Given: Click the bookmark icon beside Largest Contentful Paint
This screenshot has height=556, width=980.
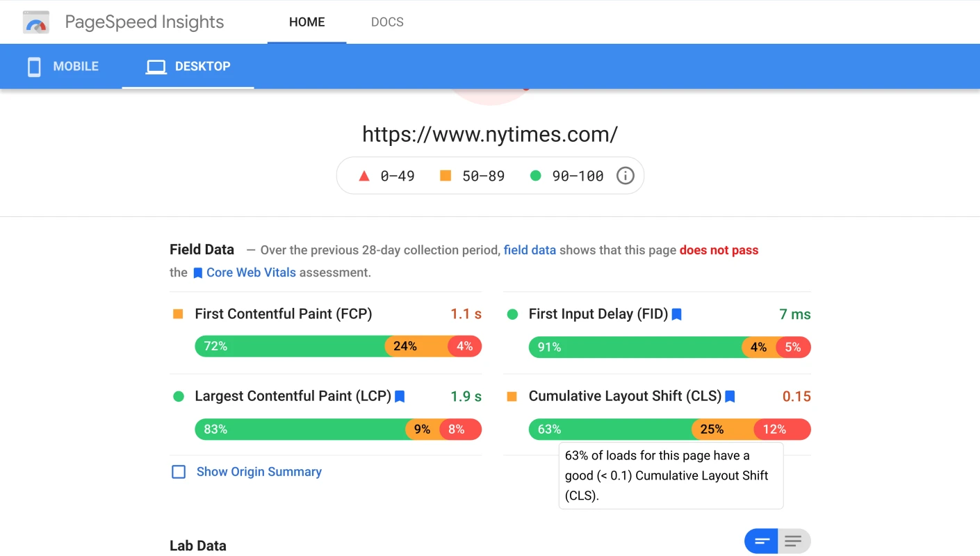Looking at the screenshot, I should coord(400,396).
